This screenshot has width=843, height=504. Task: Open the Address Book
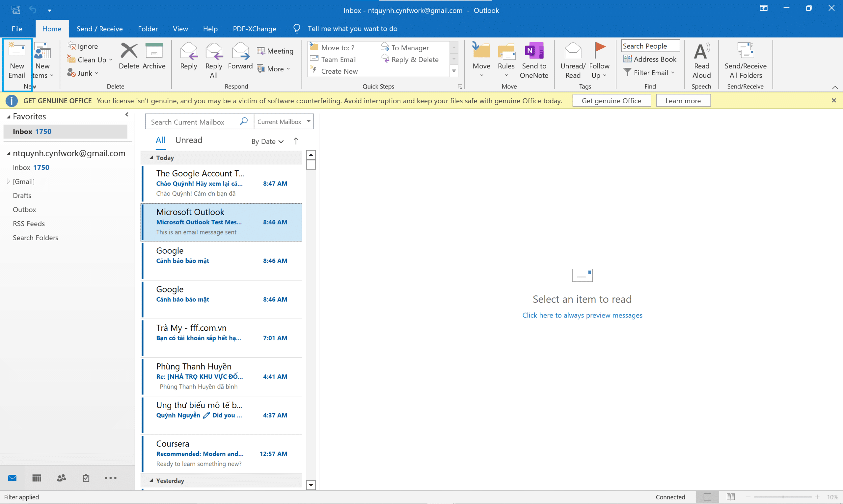point(650,59)
